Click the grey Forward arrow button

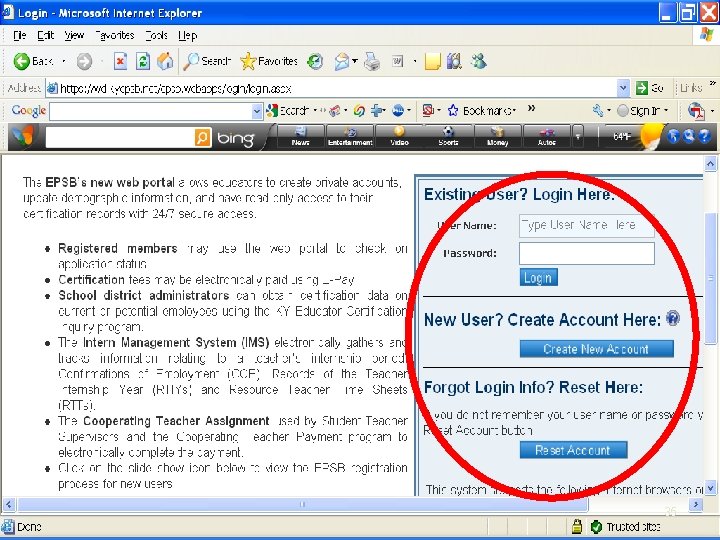coord(84,61)
